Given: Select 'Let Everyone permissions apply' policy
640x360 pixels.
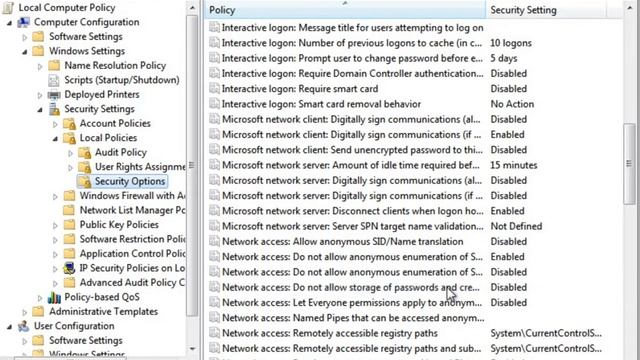Looking at the screenshot, I should pyautogui.click(x=352, y=302).
